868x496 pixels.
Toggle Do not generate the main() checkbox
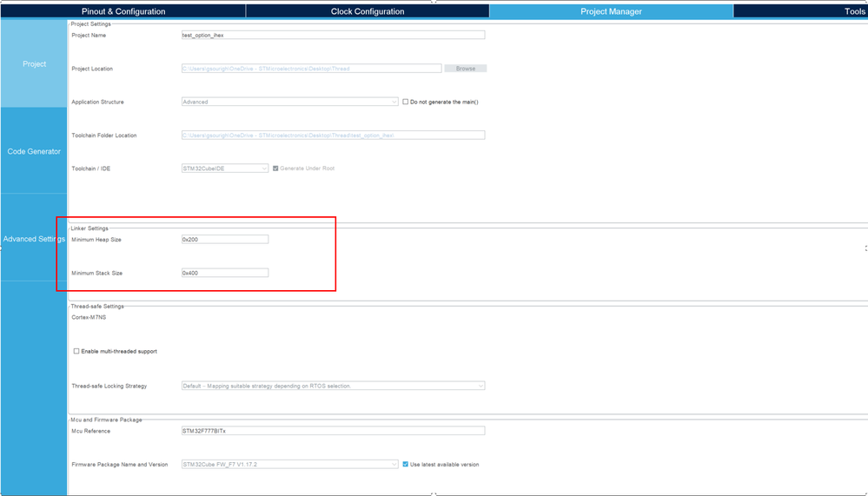point(406,102)
